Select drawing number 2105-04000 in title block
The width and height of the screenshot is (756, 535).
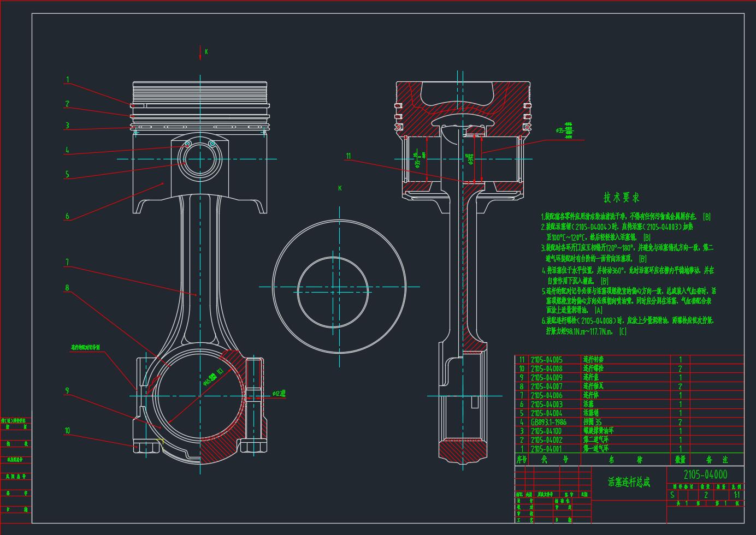pos(705,474)
